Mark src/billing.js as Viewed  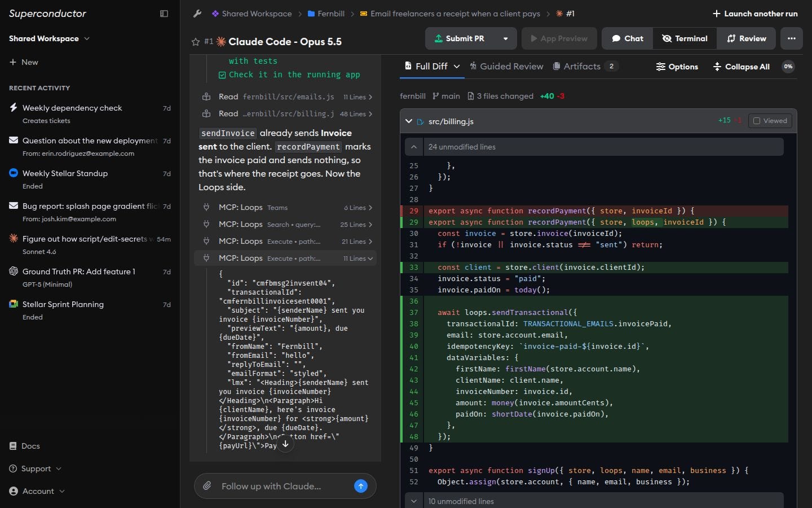[770, 121]
